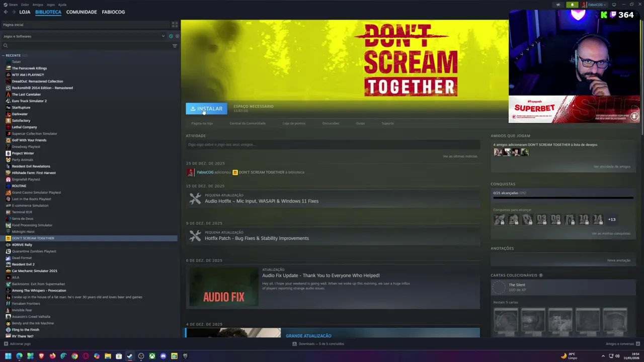644x362 pixels.
Task: Open Windows Start menu
Action: pyautogui.click(x=8, y=356)
